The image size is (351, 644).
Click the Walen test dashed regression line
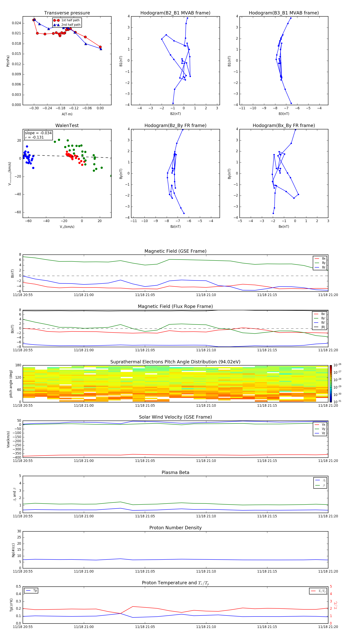tap(67, 156)
